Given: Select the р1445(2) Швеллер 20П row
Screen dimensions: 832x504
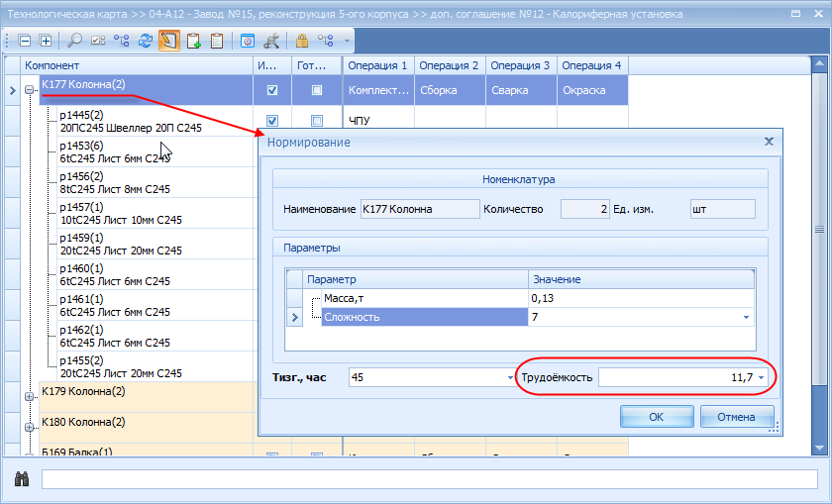Looking at the screenshot, I should pos(155,121).
